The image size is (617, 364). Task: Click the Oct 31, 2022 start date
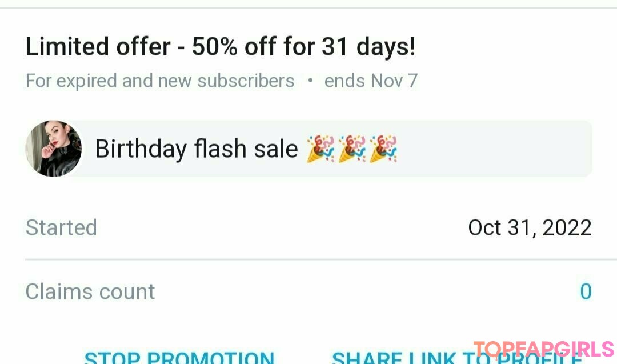530,228
